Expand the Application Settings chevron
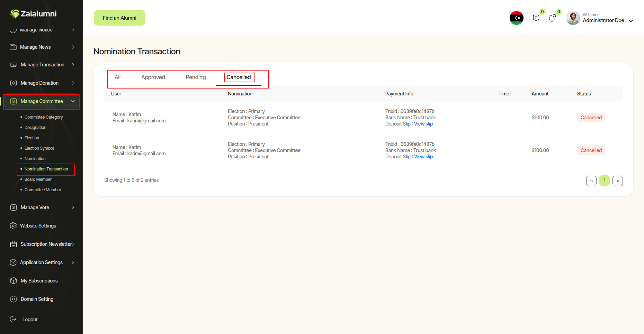Image resolution: width=644 pixels, height=334 pixels. coord(73,262)
